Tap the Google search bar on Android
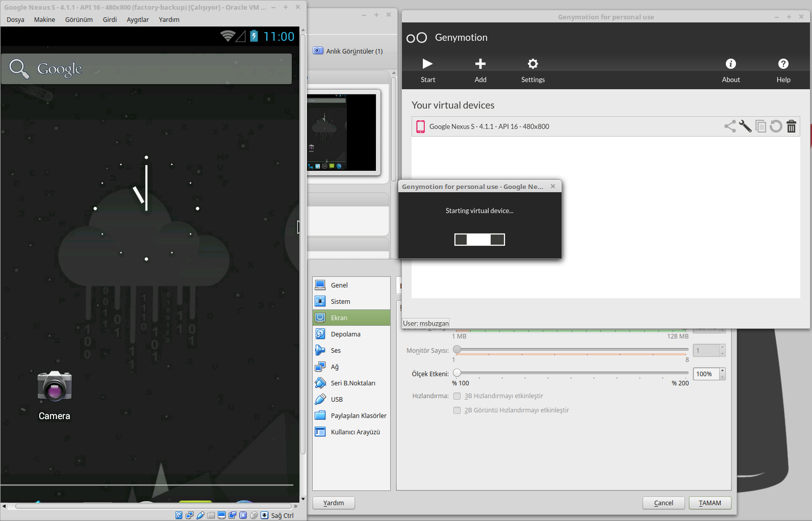 point(146,69)
